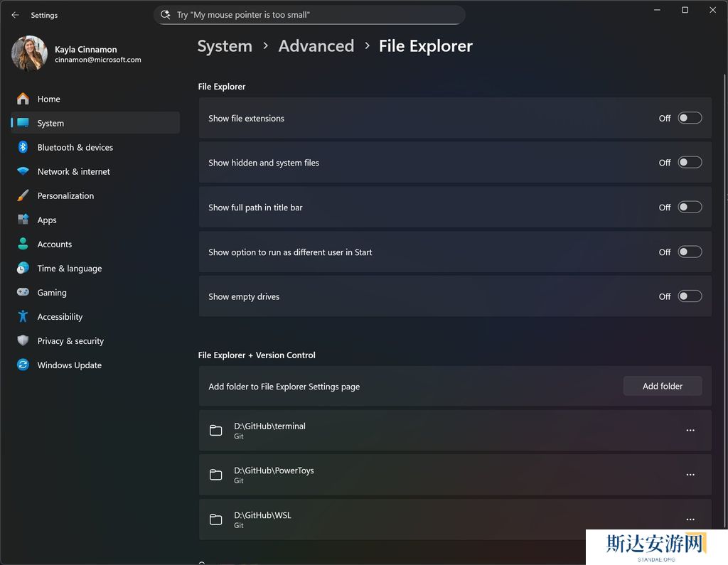Turn on Show hidden and system files
728x565 pixels.
coord(689,162)
